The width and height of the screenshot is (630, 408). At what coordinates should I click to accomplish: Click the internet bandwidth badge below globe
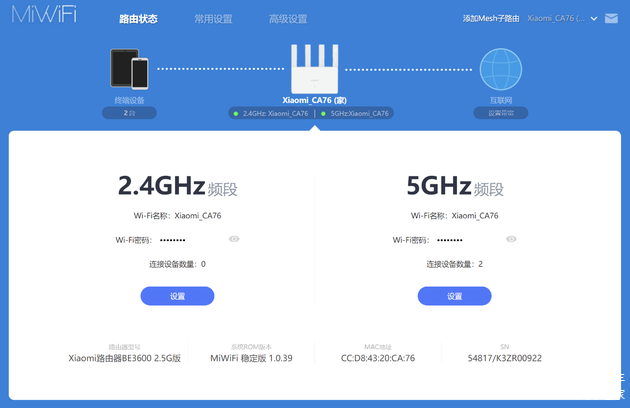(x=500, y=113)
